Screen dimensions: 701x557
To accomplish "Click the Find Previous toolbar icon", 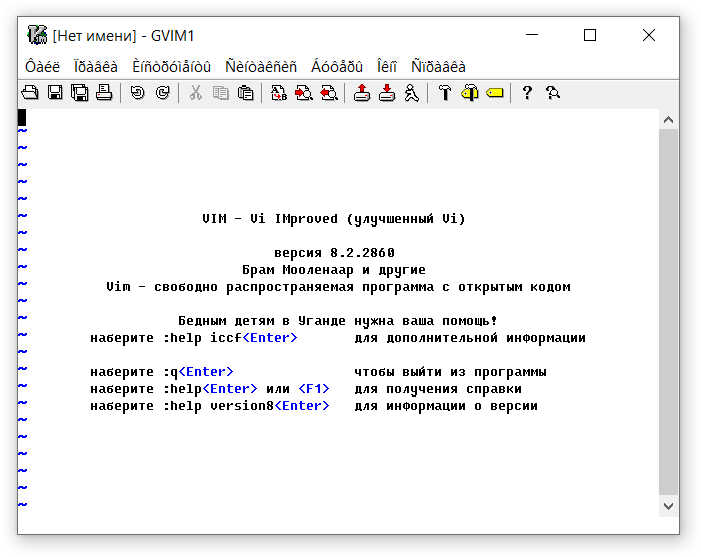I will 329,93.
